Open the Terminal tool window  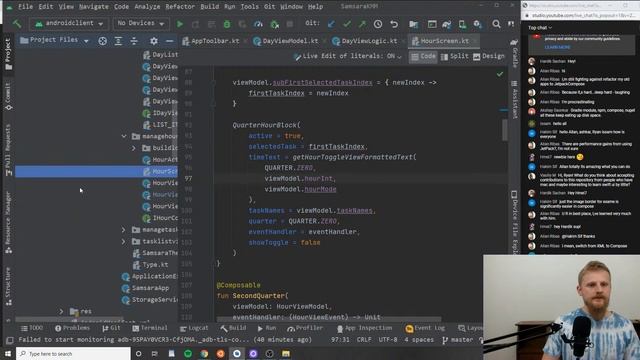150,328
